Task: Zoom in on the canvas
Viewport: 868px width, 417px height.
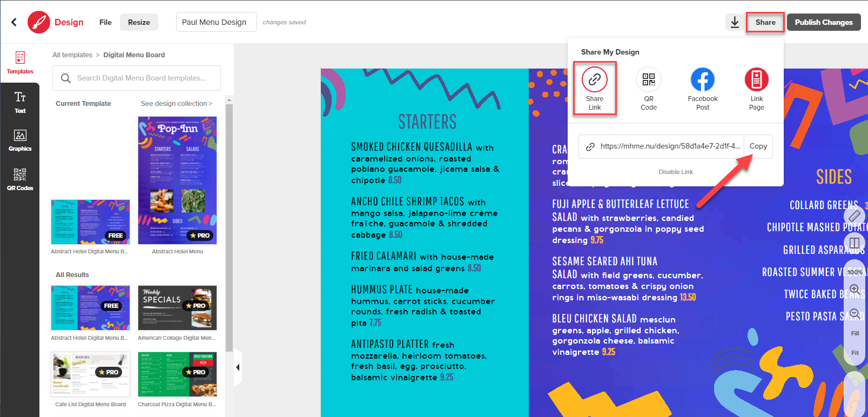Action: tap(854, 290)
